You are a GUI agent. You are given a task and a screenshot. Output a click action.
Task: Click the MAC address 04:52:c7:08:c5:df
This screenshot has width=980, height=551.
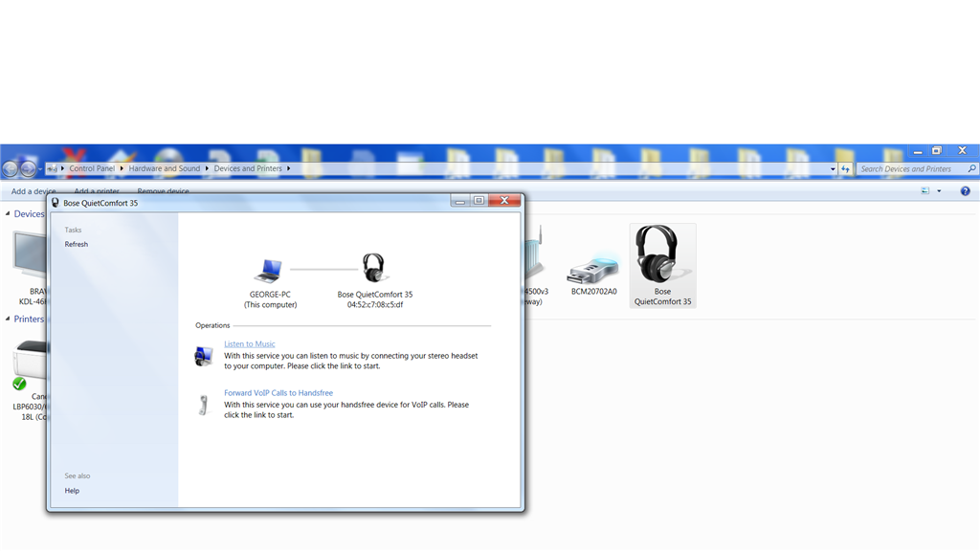[375, 305]
